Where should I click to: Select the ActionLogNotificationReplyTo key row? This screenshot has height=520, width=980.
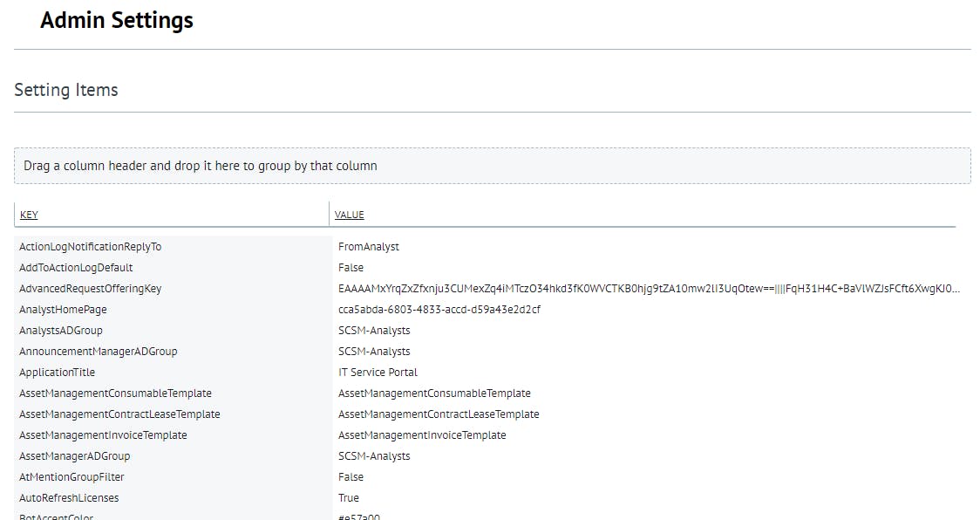pyautogui.click(x=91, y=247)
